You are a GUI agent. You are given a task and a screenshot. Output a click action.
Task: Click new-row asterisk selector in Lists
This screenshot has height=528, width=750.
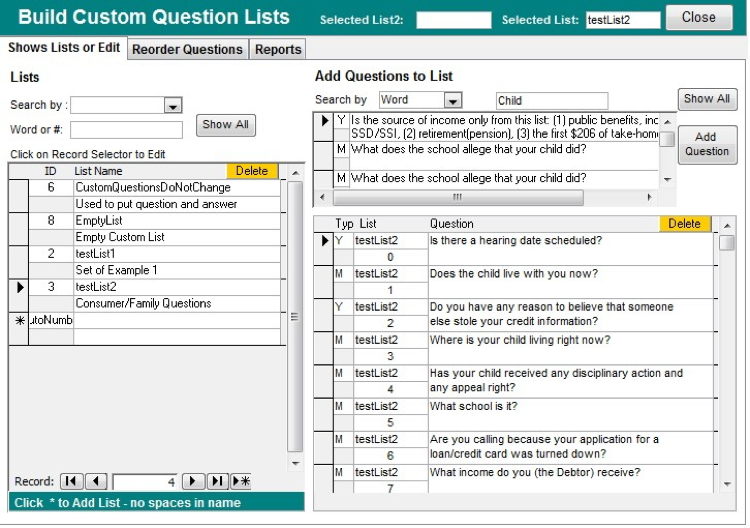tap(18, 321)
